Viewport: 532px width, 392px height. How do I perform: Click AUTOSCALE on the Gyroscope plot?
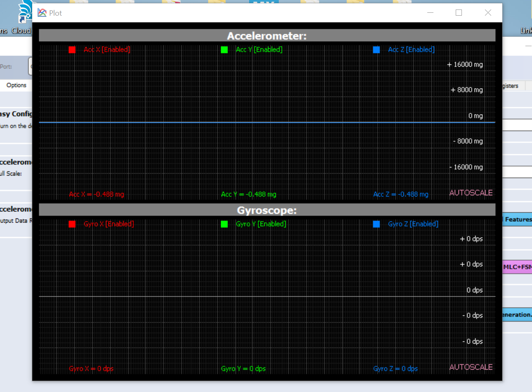(x=471, y=367)
